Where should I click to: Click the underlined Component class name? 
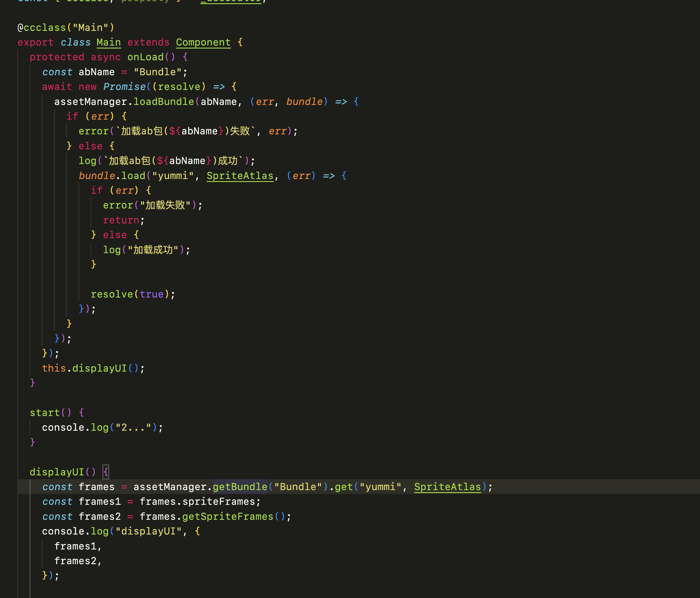[203, 42]
